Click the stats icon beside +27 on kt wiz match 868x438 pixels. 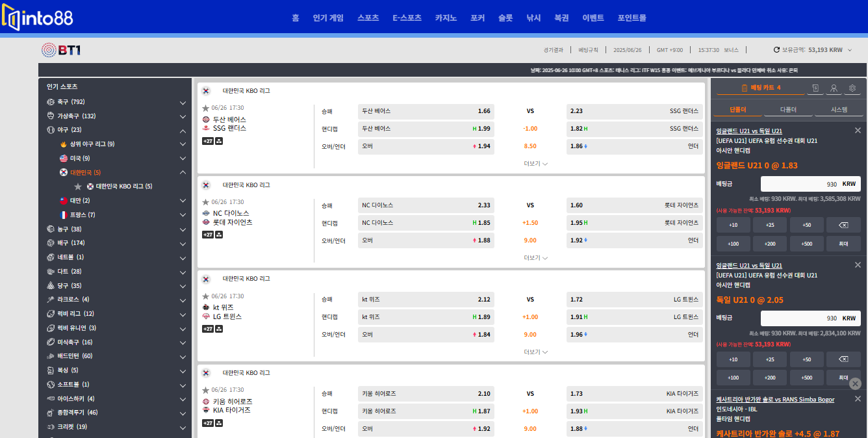(x=219, y=329)
